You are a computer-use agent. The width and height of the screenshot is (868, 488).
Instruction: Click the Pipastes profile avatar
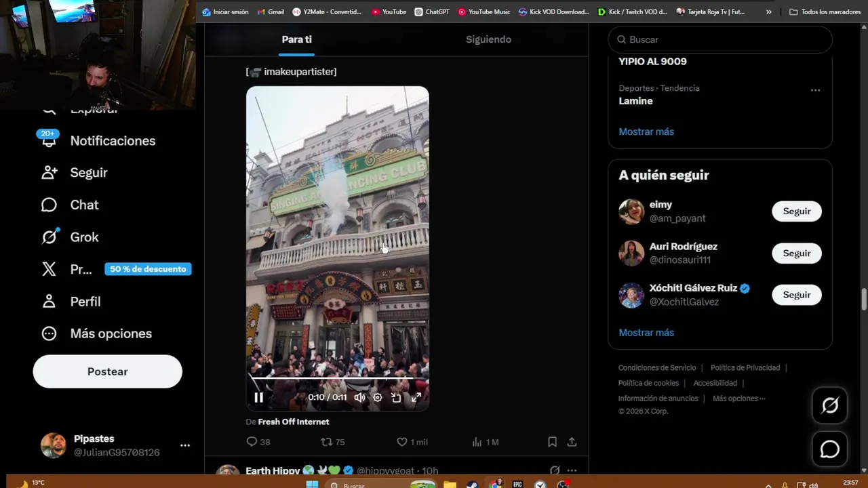(x=53, y=445)
